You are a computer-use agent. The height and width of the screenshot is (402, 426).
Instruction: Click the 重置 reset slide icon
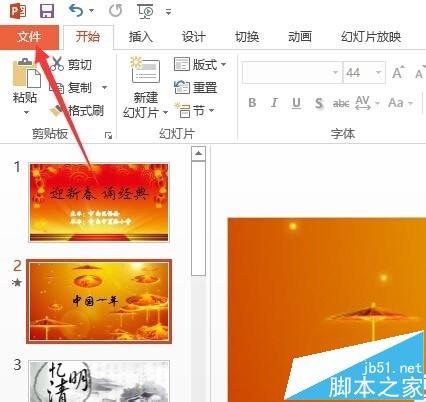[x=182, y=88]
